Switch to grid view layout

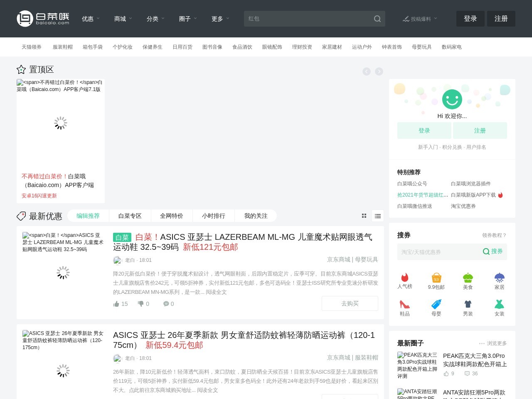(364, 216)
